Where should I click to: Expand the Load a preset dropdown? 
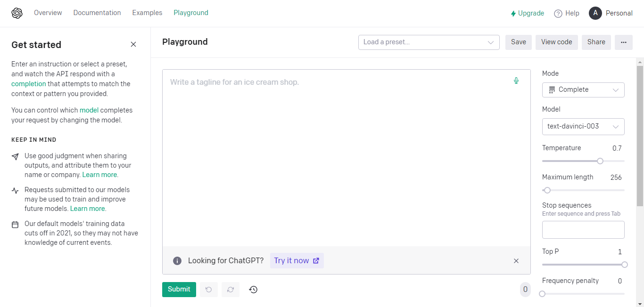pyautogui.click(x=429, y=42)
